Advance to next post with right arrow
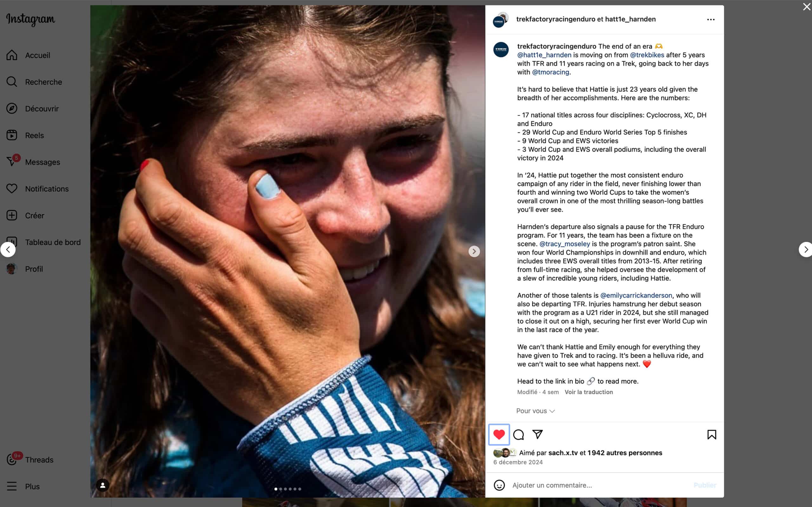 [x=805, y=249]
